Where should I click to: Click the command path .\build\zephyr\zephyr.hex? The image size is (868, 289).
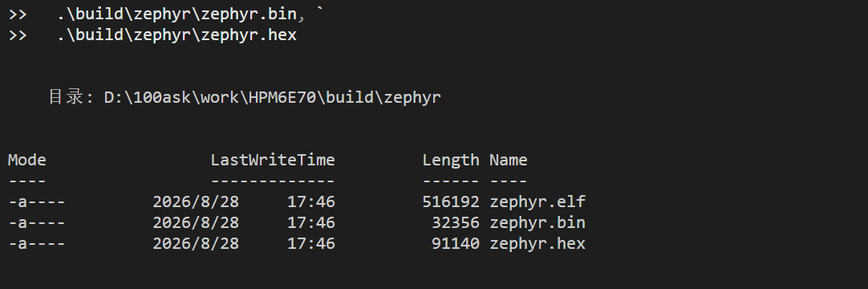click(x=176, y=36)
